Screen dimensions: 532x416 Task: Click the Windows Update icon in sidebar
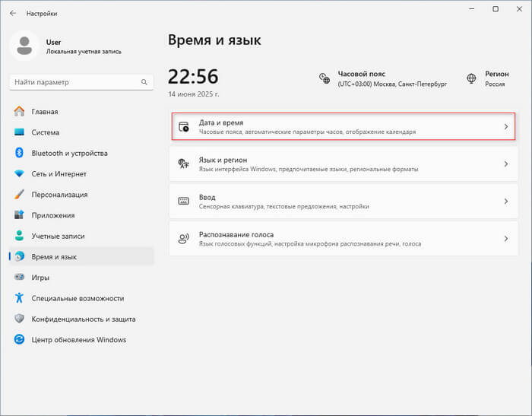pyautogui.click(x=20, y=340)
